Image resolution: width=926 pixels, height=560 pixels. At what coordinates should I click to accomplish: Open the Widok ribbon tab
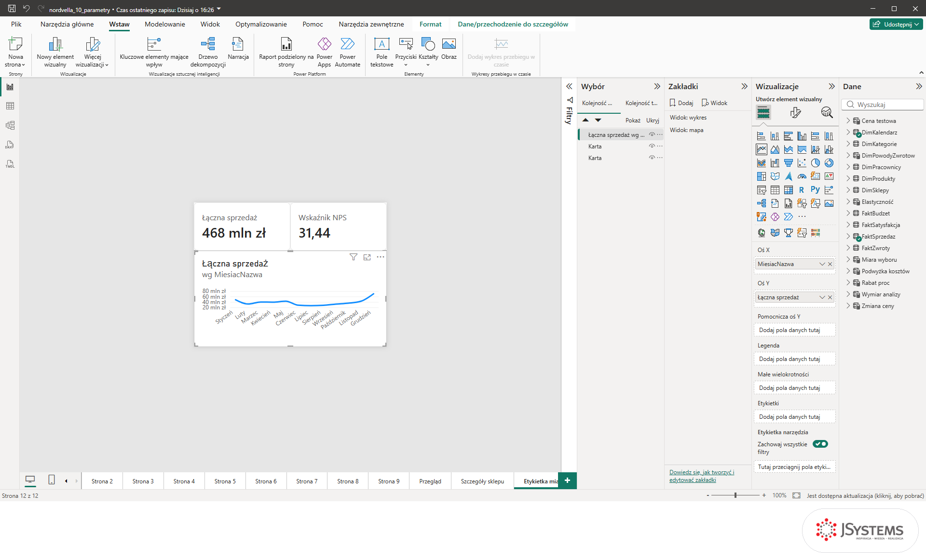(x=210, y=24)
